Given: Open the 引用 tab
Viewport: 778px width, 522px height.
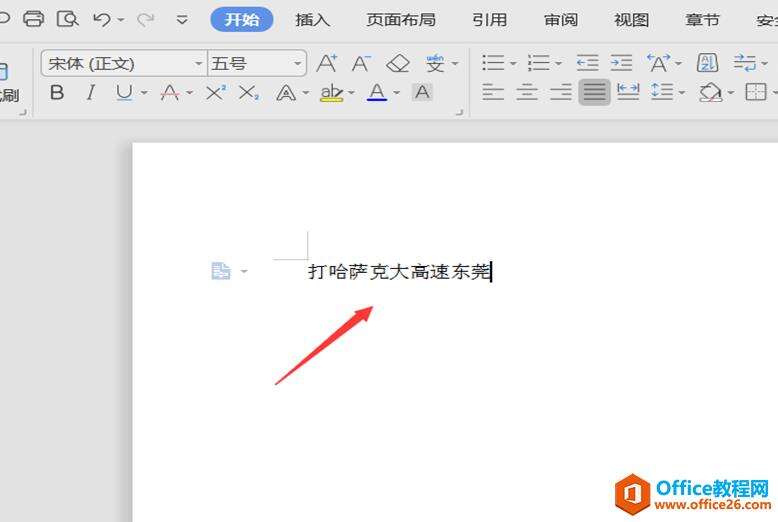Looking at the screenshot, I should coord(489,20).
